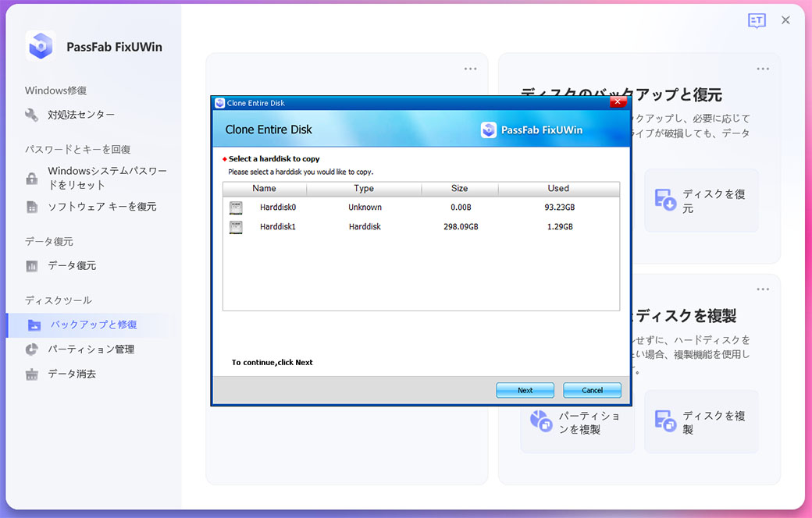Open the ... menu on the ディスクを複製 panel
This screenshot has width=812, height=518.
click(763, 289)
